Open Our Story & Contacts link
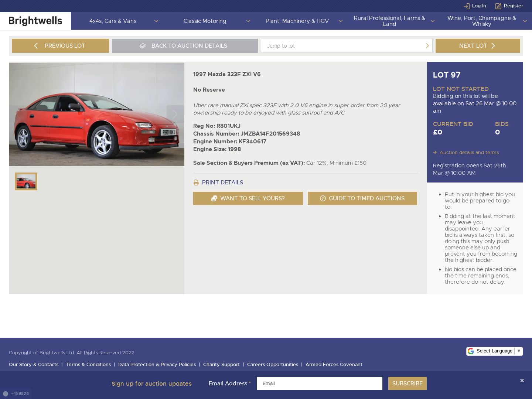The image size is (532, 399). (34, 365)
